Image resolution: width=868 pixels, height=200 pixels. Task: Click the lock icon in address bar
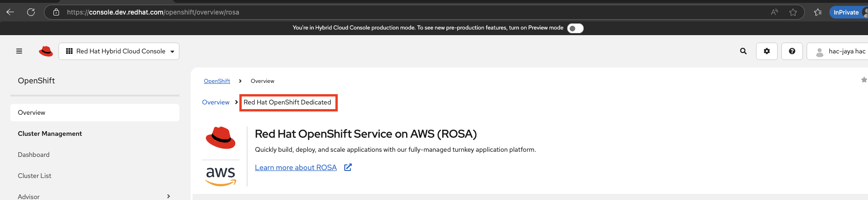(56, 12)
